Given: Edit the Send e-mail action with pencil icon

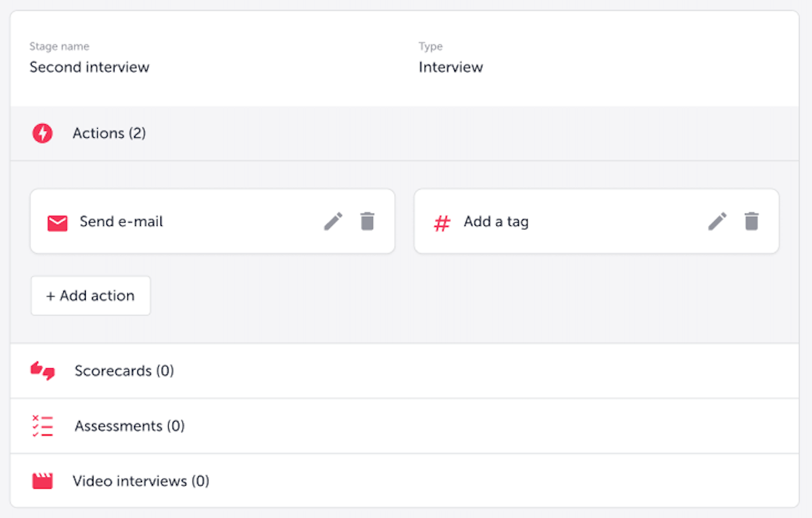Looking at the screenshot, I should [333, 221].
